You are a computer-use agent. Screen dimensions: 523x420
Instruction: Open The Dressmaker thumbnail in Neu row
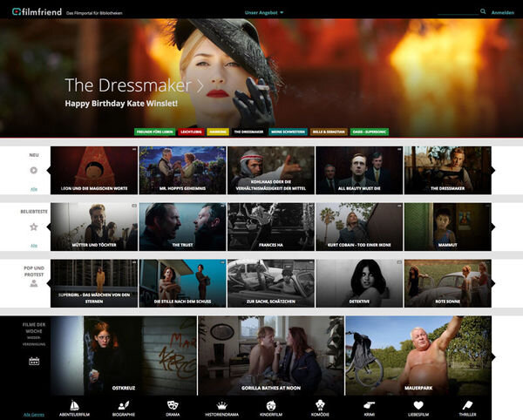coord(448,170)
